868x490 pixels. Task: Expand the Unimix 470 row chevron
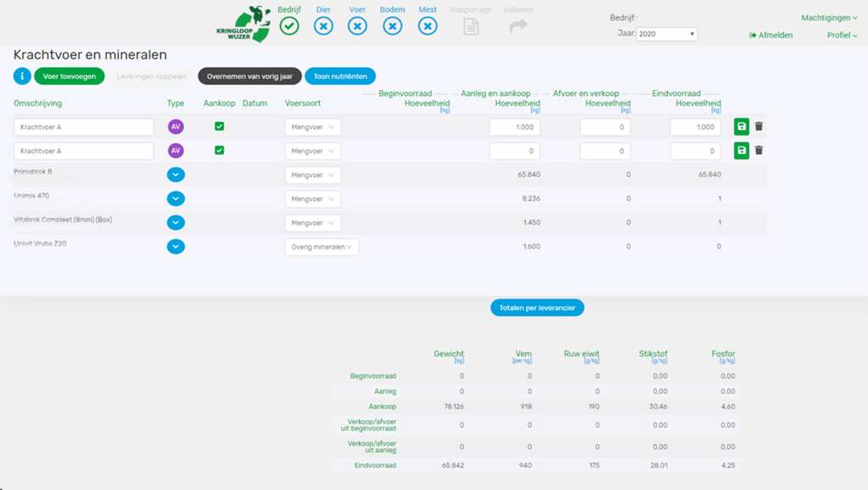[x=176, y=198]
